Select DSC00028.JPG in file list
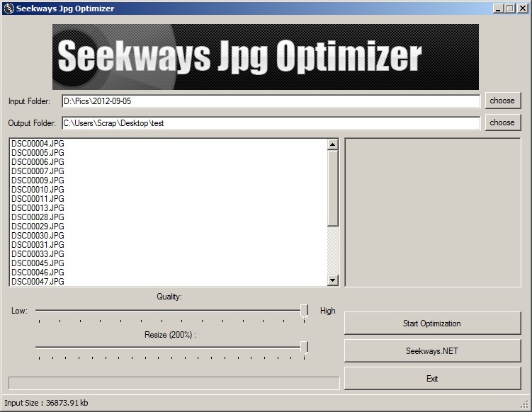The height and width of the screenshot is (412, 532). coord(38,217)
